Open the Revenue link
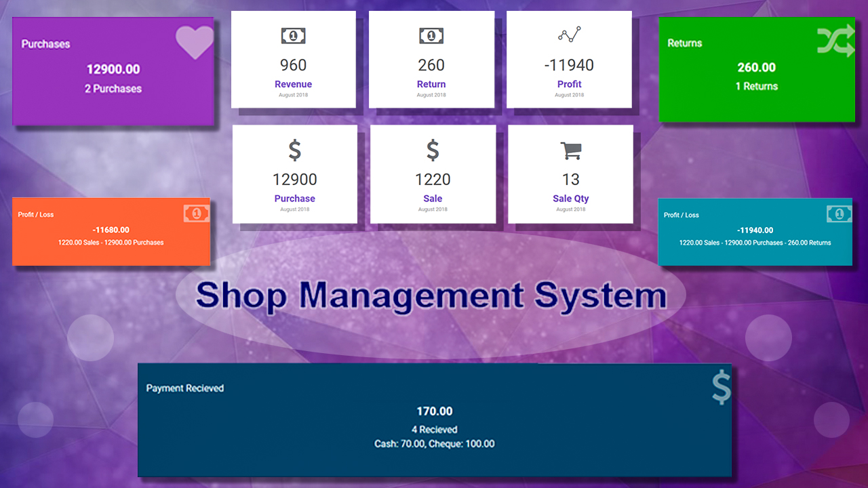 [x=293, y=84]
